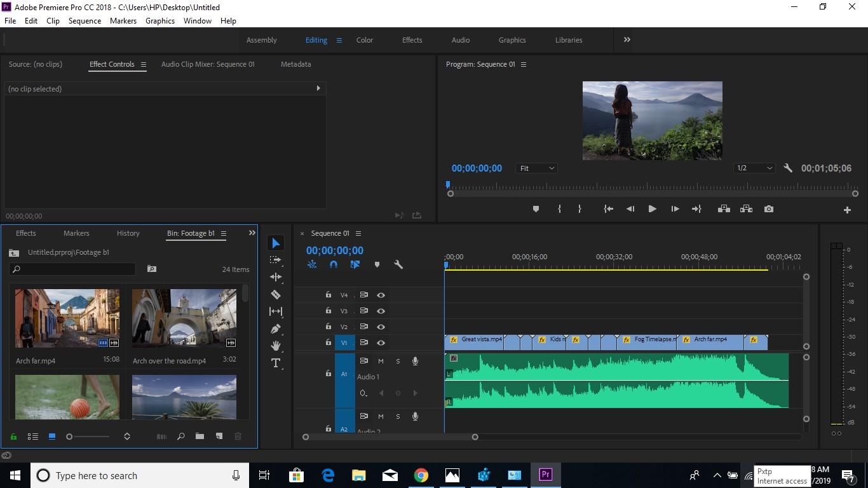Show more project panel tabs chevron

[x=252, y=233]
